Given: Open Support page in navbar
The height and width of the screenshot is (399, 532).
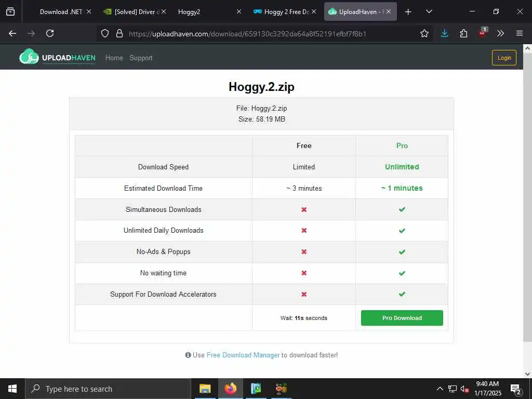Looking at the screenshot, I should coord(141,58).
